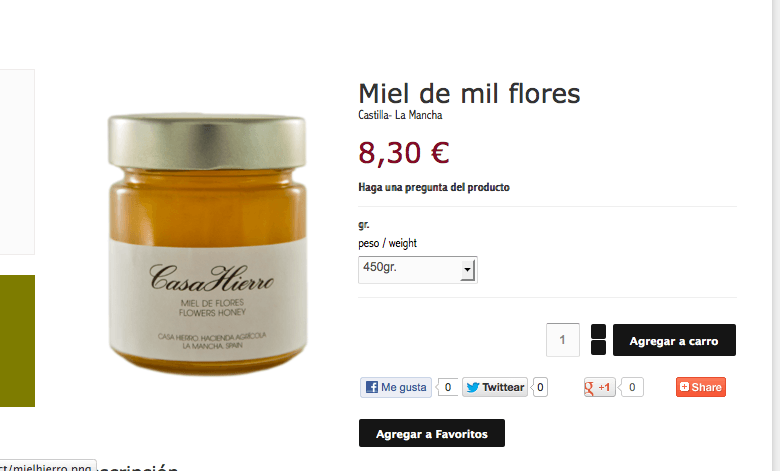Open the 450gr. weight dropdown
This screenshot has height=471, width=780.
(x=417, y=270)
